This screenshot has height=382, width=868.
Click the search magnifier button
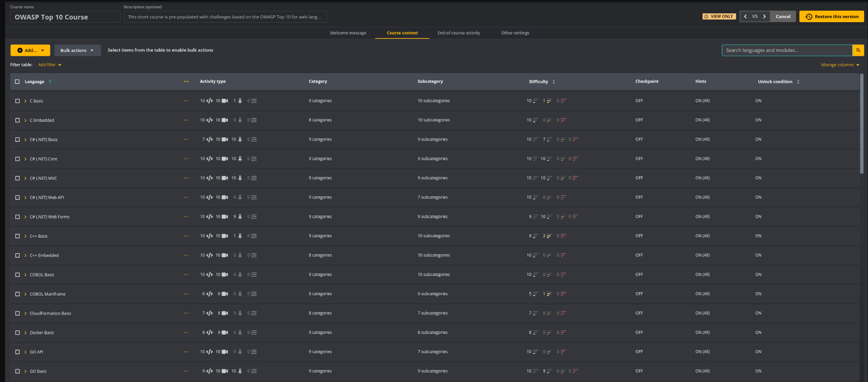(x=858, y=50)
